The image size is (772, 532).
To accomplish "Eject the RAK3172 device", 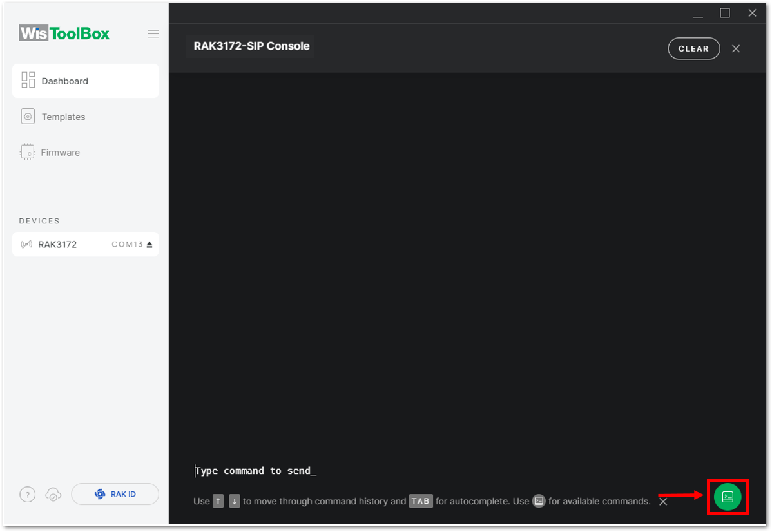I will tap(150, 245).
